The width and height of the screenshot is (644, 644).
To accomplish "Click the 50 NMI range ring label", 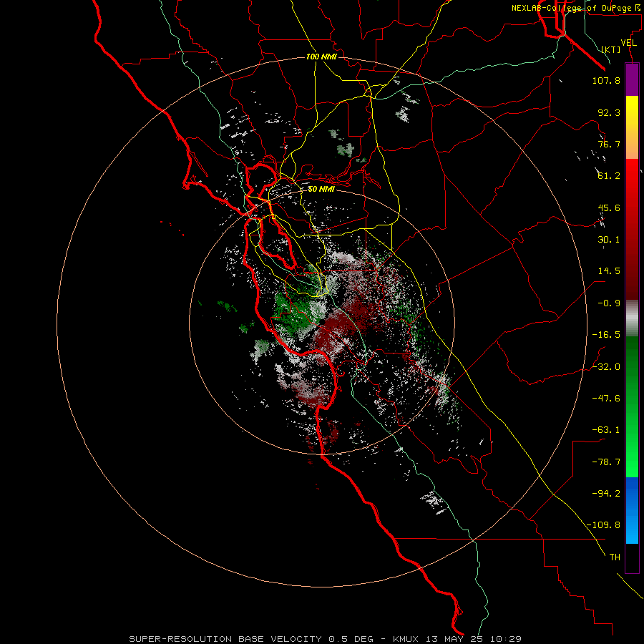I will point(321,190).
